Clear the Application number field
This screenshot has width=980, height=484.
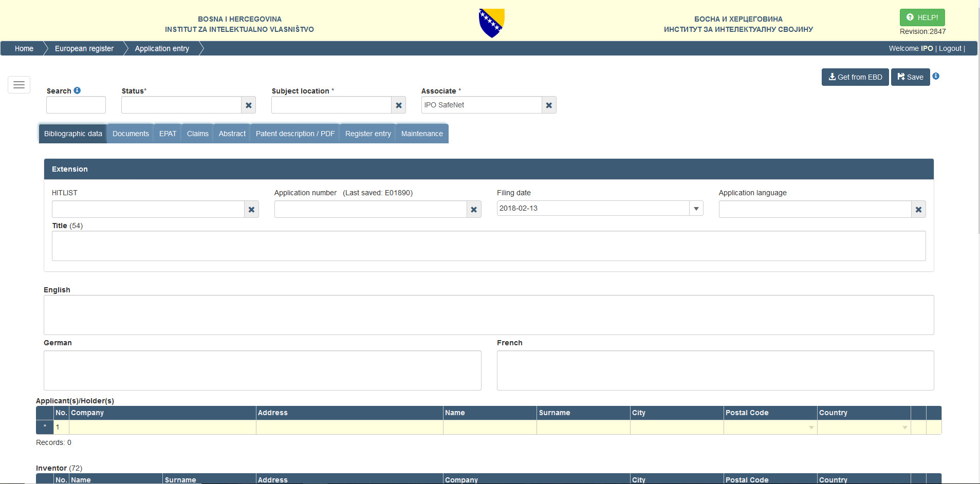(474, 210)
